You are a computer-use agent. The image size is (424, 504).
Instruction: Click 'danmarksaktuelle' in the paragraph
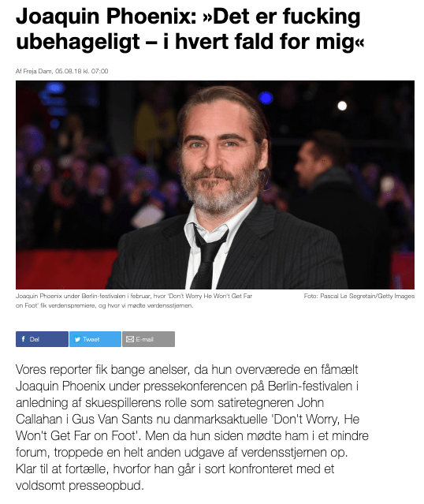point(221,419)
